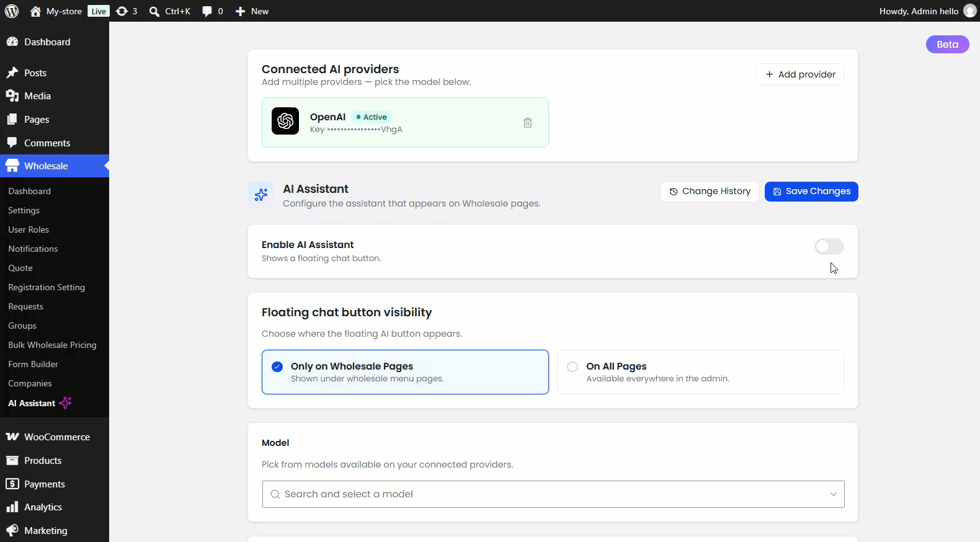Click the New plus icon in admin bar

241,11
